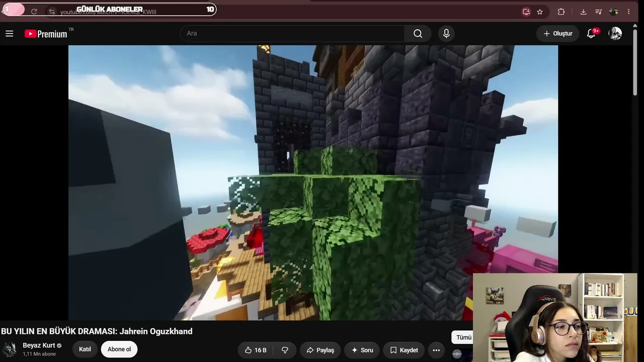Open more actions ellipsis under video
644x362 pixels.
(x=436, y=350)
